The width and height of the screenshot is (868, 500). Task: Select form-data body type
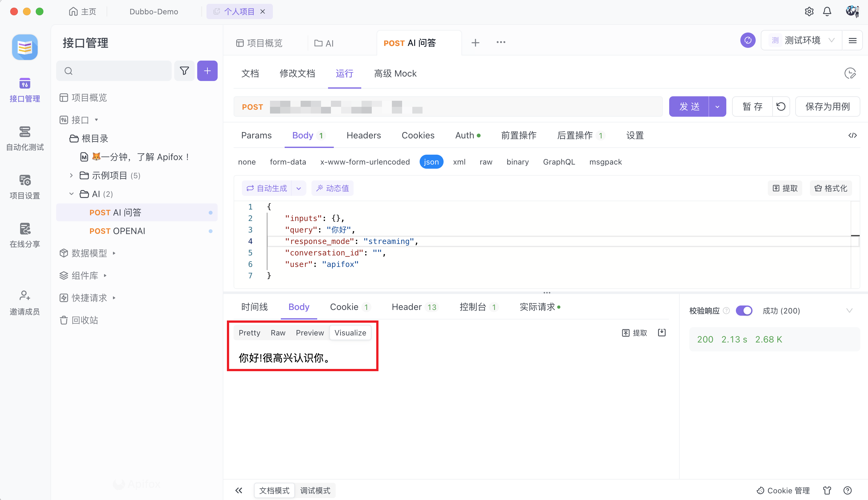288,162
